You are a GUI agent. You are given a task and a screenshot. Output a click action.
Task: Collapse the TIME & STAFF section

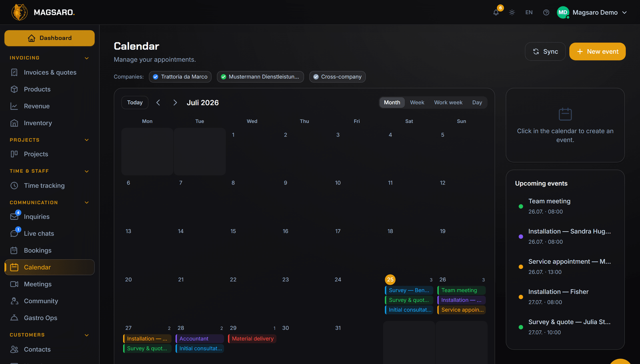[87, 171]
